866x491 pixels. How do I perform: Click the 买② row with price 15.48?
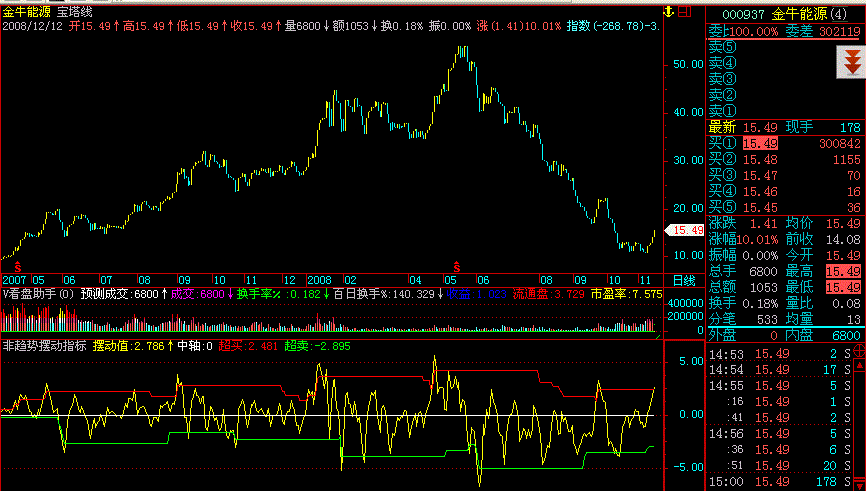click(785, 160)
